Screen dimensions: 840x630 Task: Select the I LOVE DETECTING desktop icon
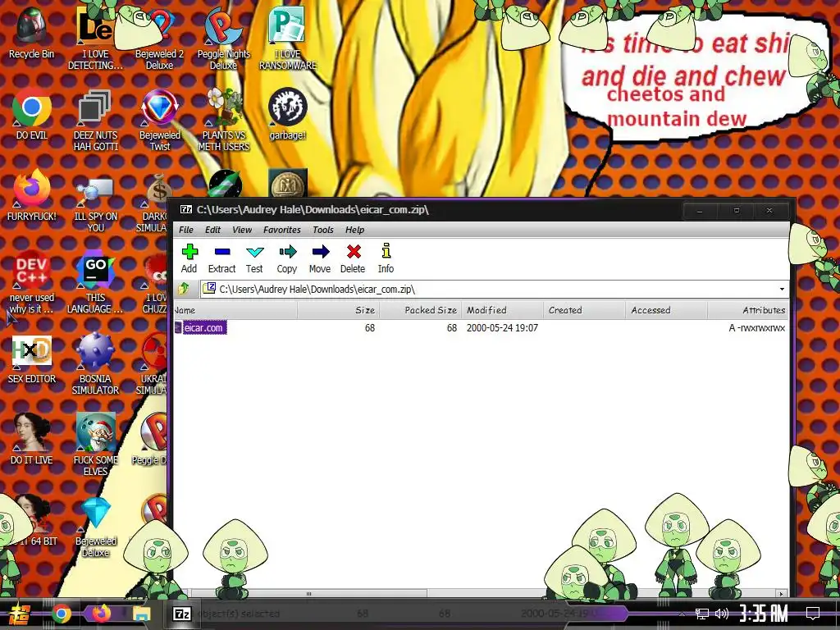point(95,39)
